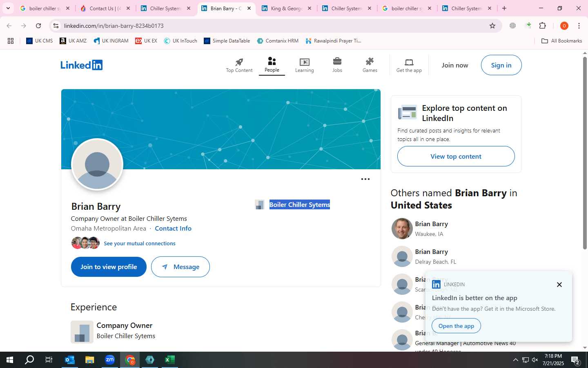Open UK CMS bookmark
The width and height of the screenshot is (588, 368).
[x=40, y=41]
